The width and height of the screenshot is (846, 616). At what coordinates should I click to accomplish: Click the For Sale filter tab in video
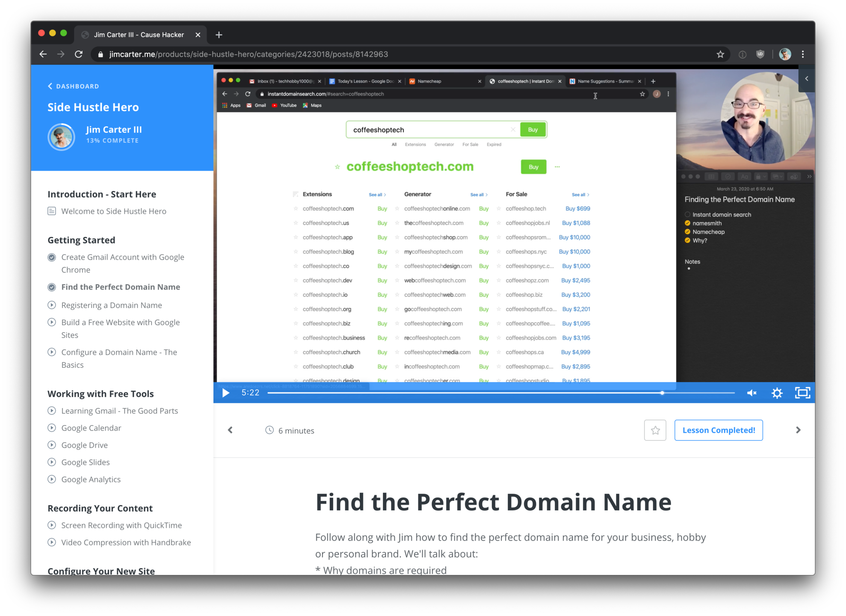pyautogui.click(x=470, y=145)
